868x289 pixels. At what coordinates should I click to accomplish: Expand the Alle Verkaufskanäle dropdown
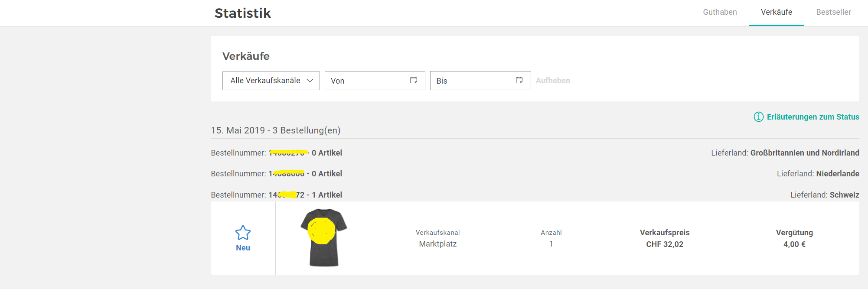coord(271,81)
